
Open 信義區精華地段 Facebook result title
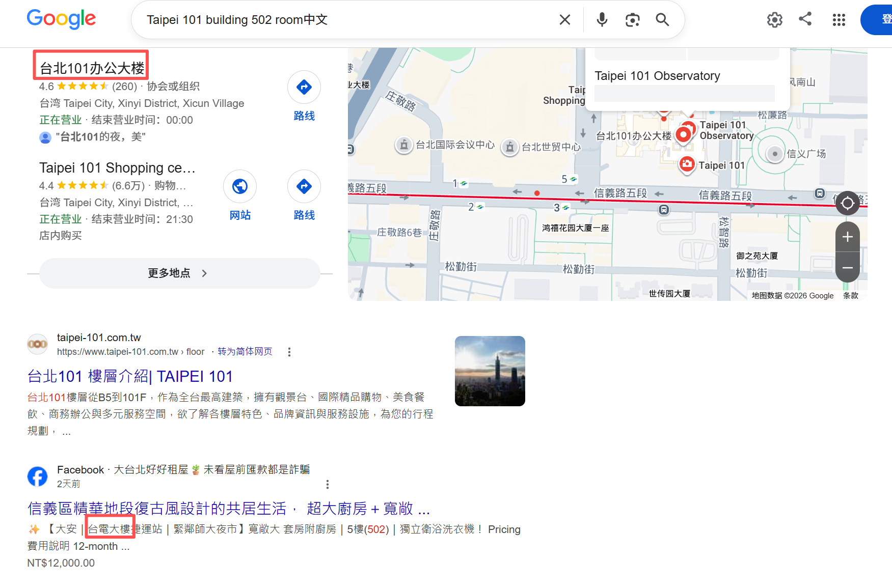pos(229,509)
